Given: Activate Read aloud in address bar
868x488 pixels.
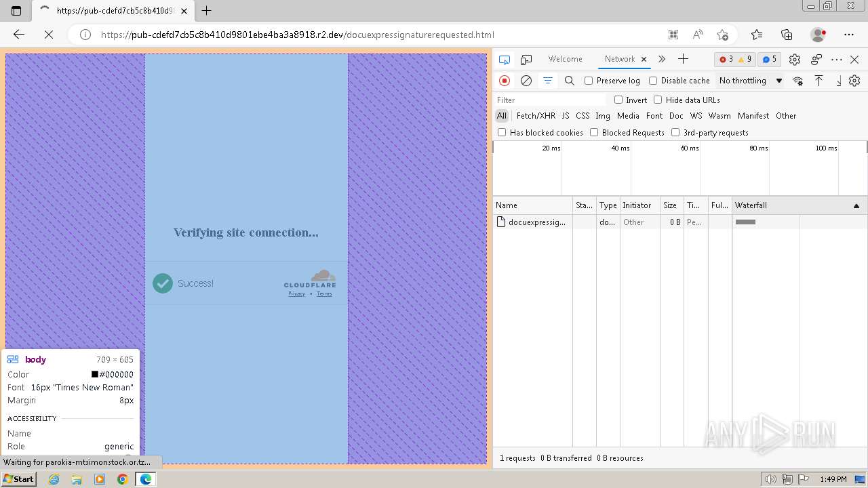Looking at the screenshot, I should (698, 35).
